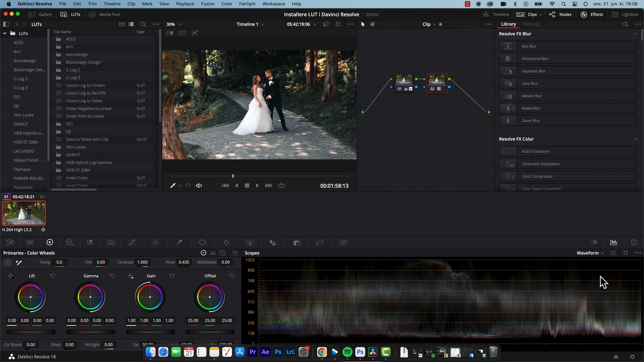This screenshot has height=362, width=644.
Task: Select the Tracker tool
Action: click(x=227, y=242)
